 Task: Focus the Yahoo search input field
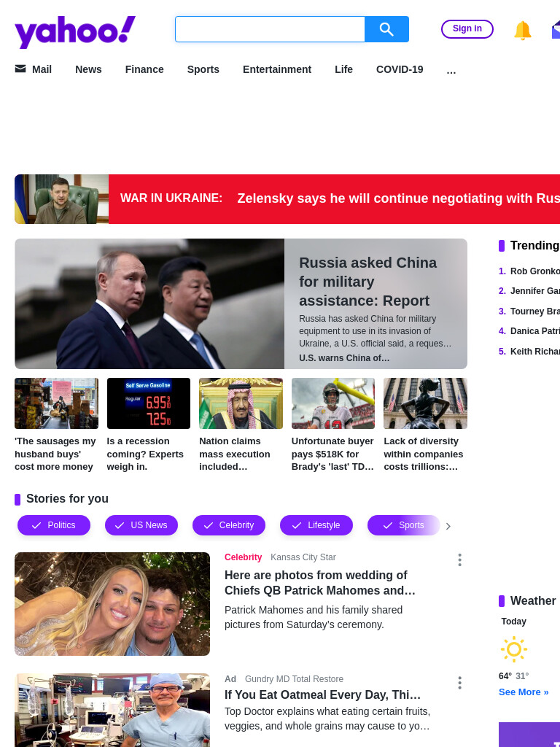click(x=270, y=29)
